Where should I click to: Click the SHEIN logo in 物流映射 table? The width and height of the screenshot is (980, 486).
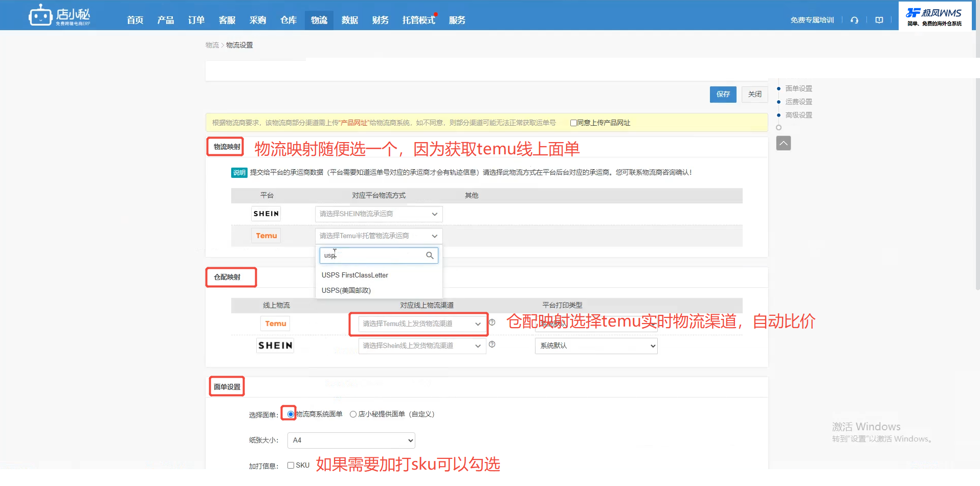tap(266, 214)
